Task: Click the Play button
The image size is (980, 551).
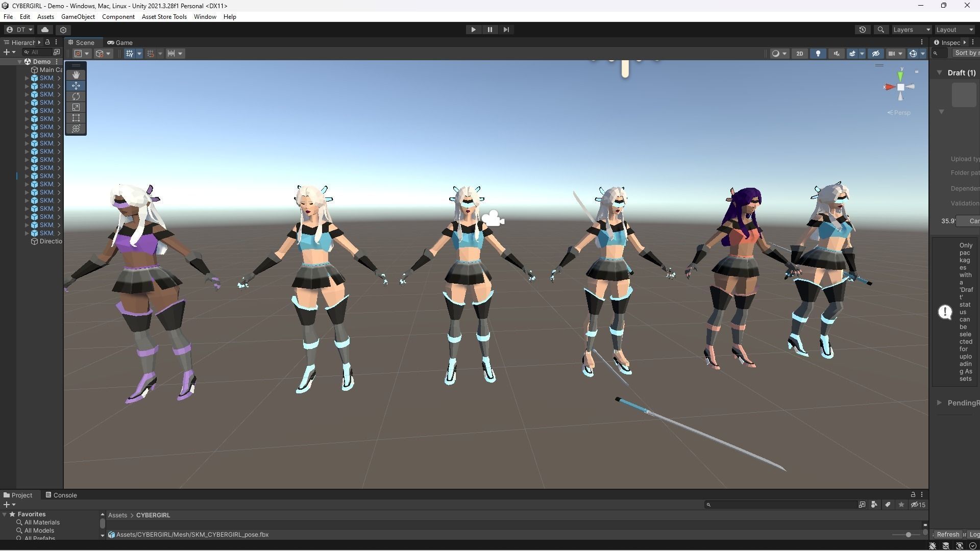Action: 473,30
